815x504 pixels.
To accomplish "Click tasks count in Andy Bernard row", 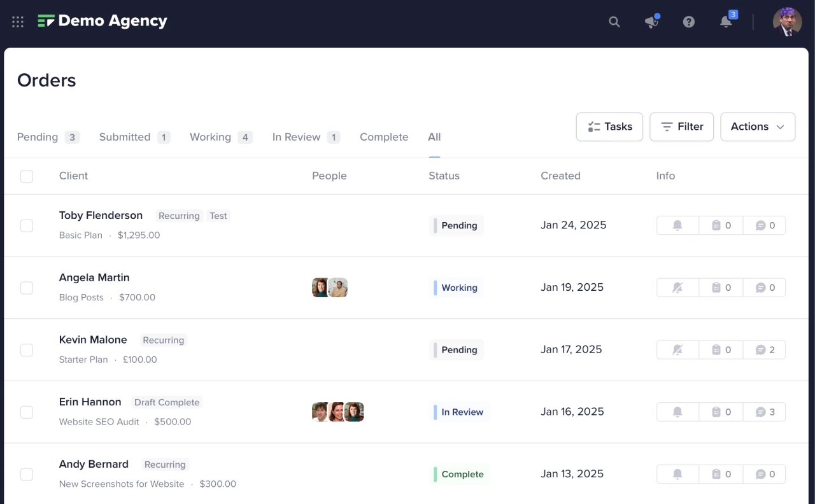I will [x=721, y=474].
